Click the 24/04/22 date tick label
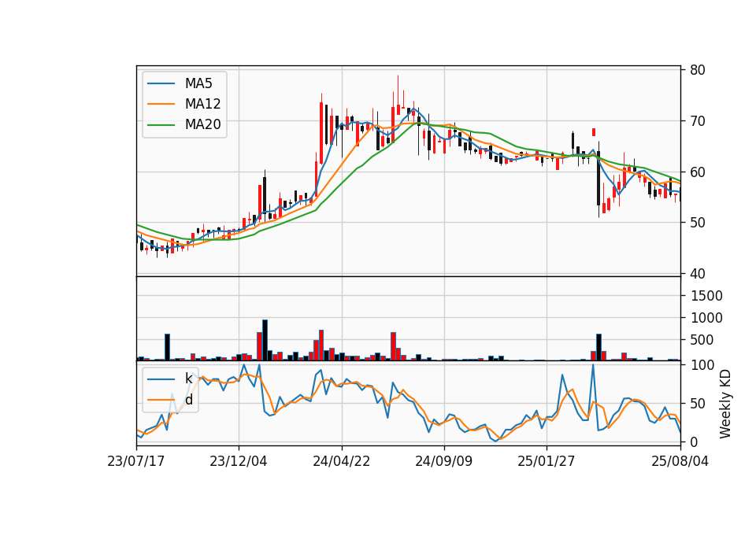 click(341, 461)
